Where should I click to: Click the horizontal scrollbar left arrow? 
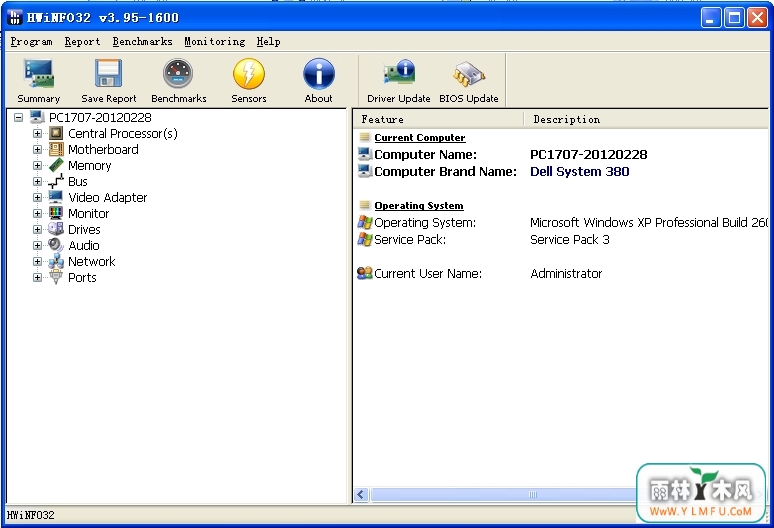[x=361, y=494]
